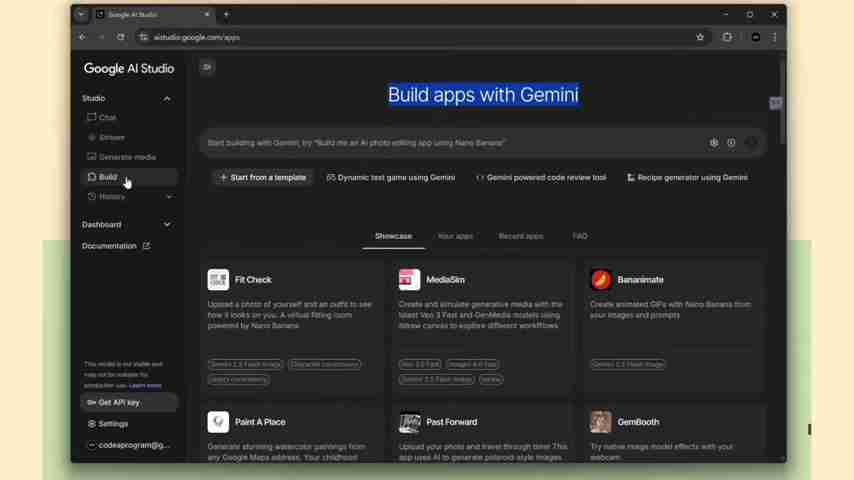Choose Dynamic text game using Gemini suggestion
The image size is (854, 480).
pyautogui.click(x=391, y=178)
